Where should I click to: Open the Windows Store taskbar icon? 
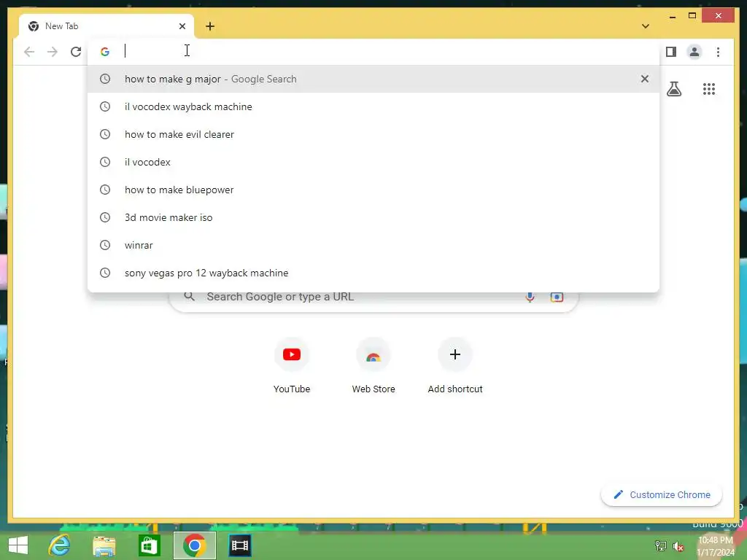pyautogui.click(x=149, y=545)
